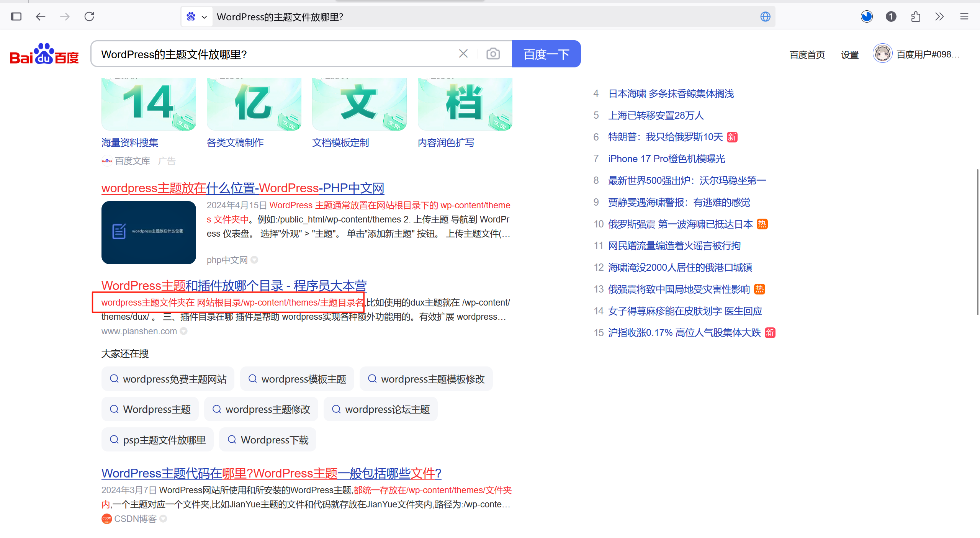This screenshot has height=538, width=980.
Task: Open the 海量资料搜集 thumbnail card
Action: (149, 104)
